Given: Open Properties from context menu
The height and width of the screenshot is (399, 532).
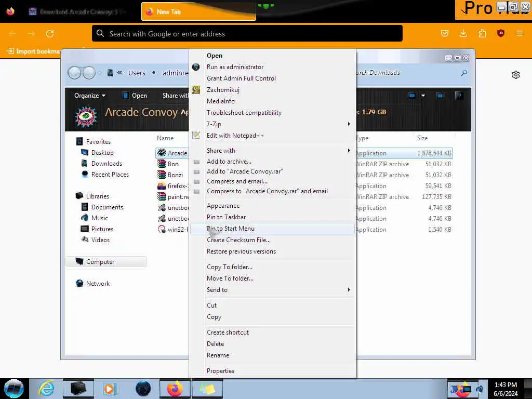Looking at the screenshot, I should (x=220, y=371).
